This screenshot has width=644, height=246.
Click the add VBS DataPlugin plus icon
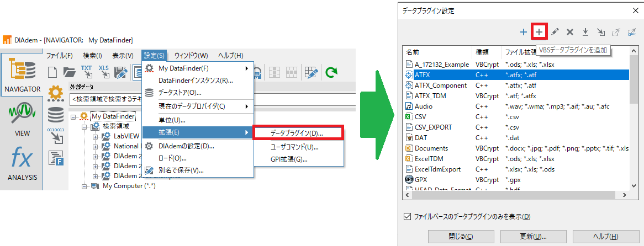[539, 31]
